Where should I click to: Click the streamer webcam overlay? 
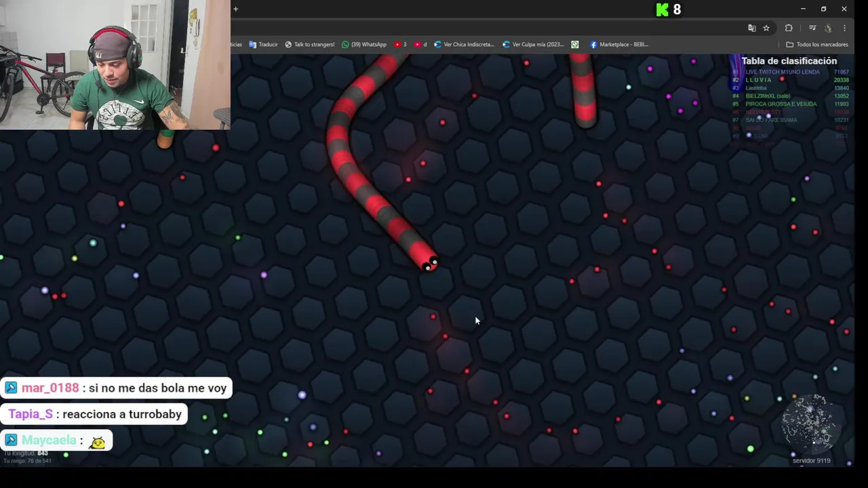pyautogui.click(x=115, y=64)
